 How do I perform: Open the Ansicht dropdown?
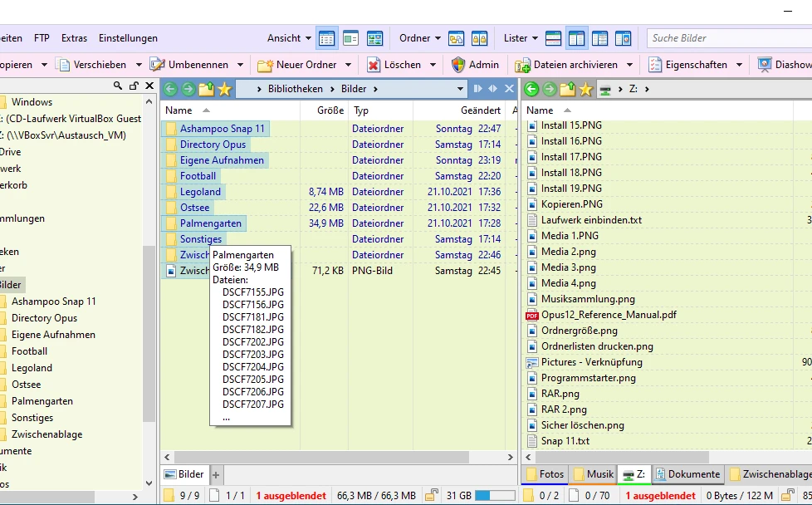tap(289, 38)
